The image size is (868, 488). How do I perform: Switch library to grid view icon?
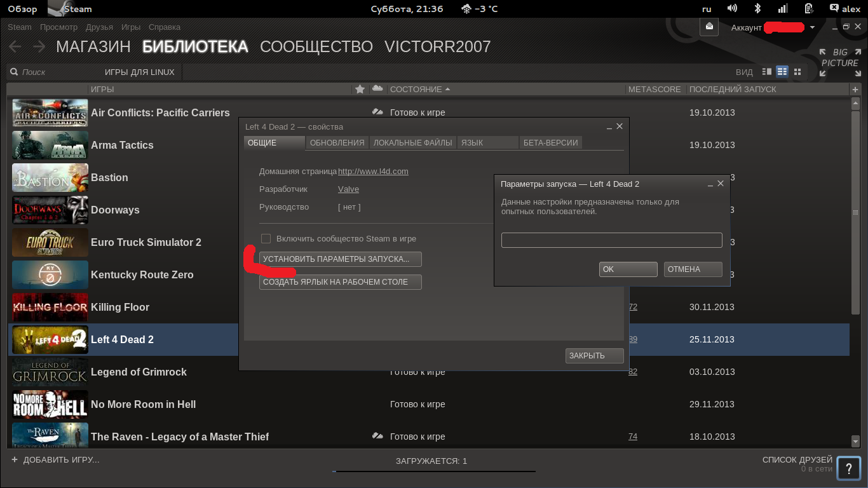[x=797, y=72]
